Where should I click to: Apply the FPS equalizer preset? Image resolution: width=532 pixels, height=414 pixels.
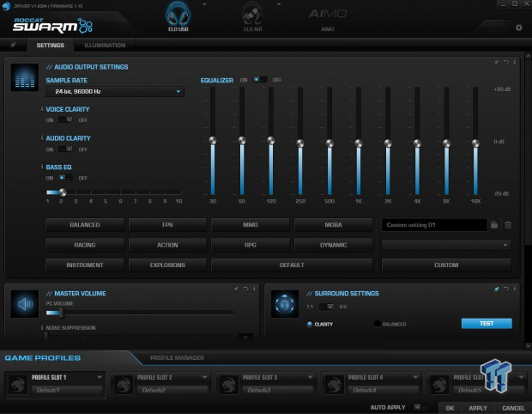(167, 225)
